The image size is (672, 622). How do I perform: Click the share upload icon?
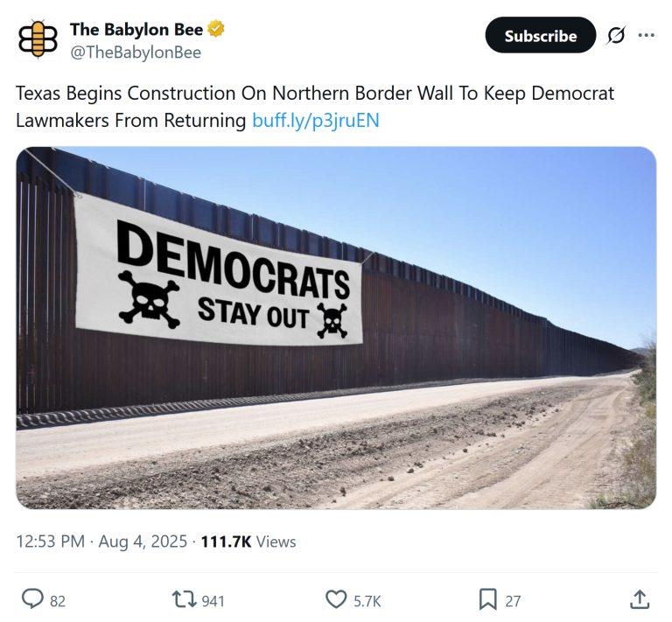pos(640,599)
